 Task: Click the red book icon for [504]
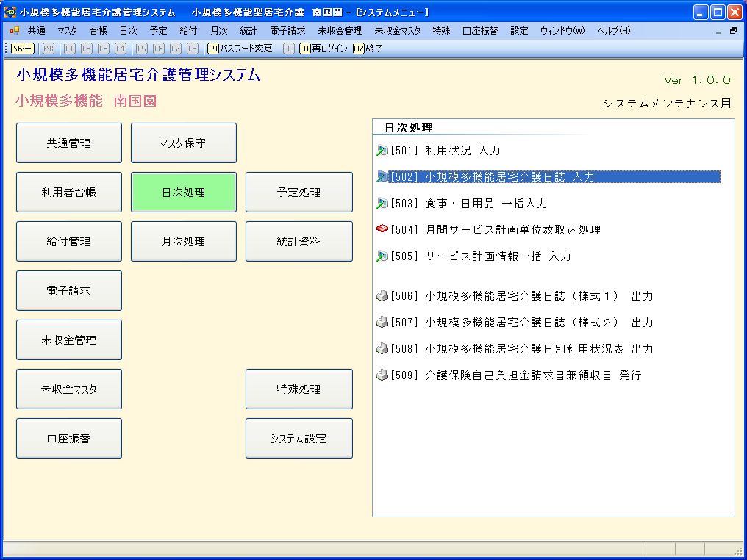pos(382,230)
